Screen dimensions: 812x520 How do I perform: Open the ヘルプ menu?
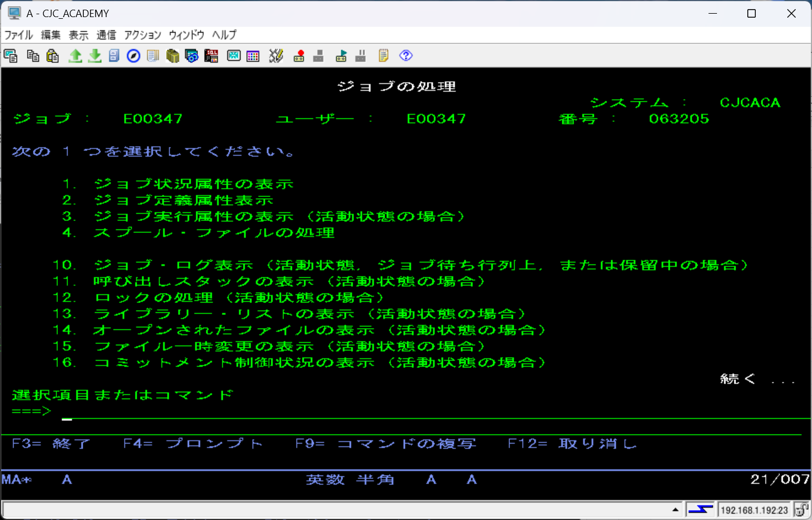click(224, 35)
